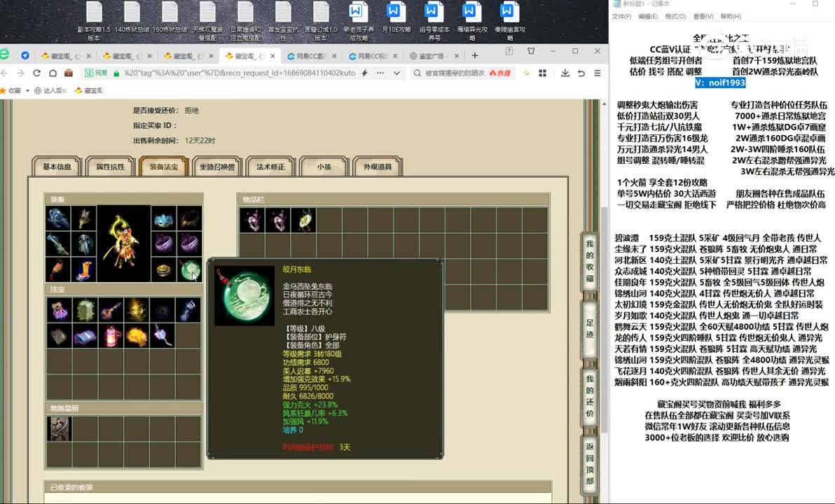Click the third inventory item, green-yellow pendant
Screen dimensions: 835x504
[x=303, y=220]
